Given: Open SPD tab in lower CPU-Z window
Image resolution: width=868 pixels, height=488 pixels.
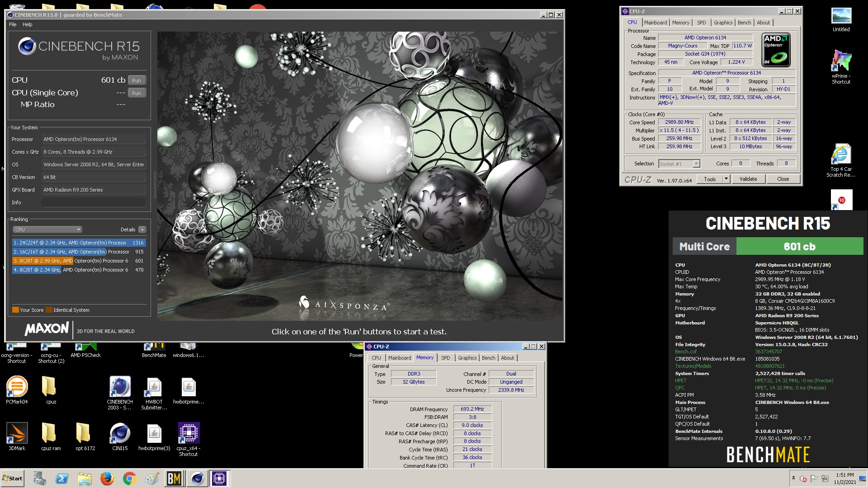Looking at the screenshot, I should point(446,358).
